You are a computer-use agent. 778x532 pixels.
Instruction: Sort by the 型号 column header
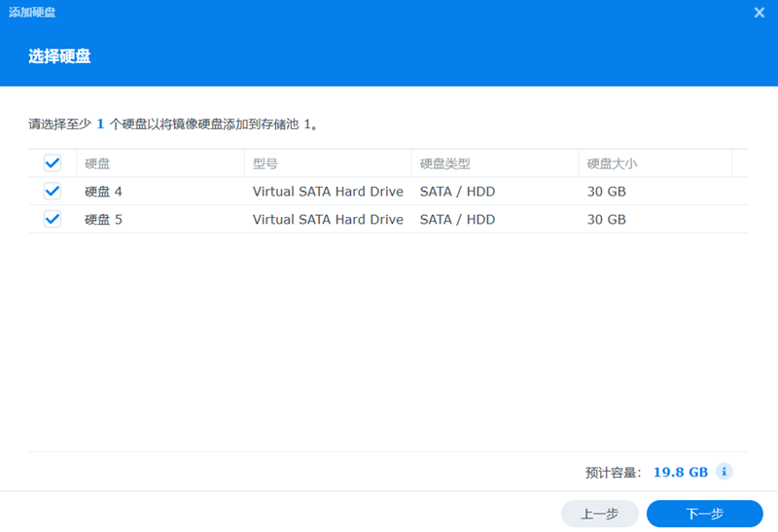[328, 163]
